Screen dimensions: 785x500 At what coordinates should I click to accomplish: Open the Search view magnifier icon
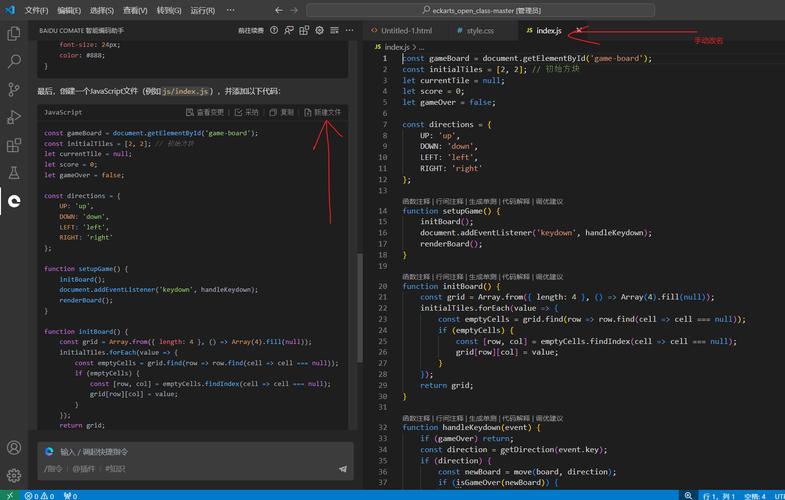14,62
